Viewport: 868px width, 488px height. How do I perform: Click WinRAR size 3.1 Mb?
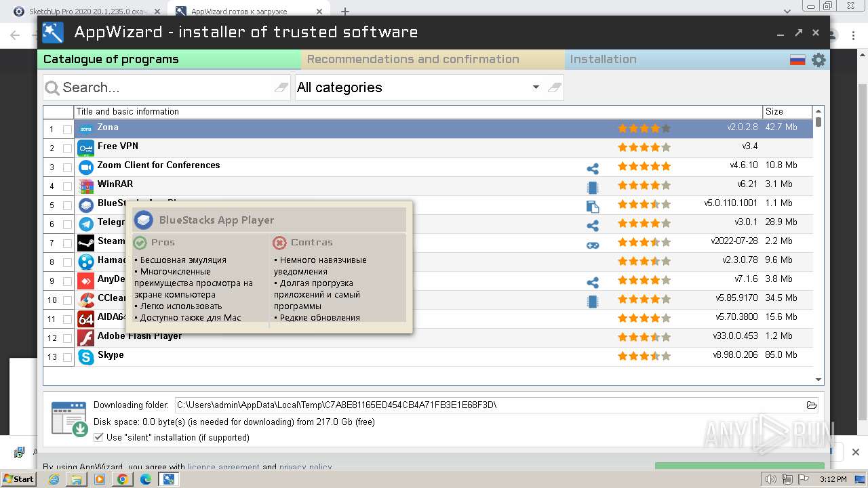[x=778, y=184]
